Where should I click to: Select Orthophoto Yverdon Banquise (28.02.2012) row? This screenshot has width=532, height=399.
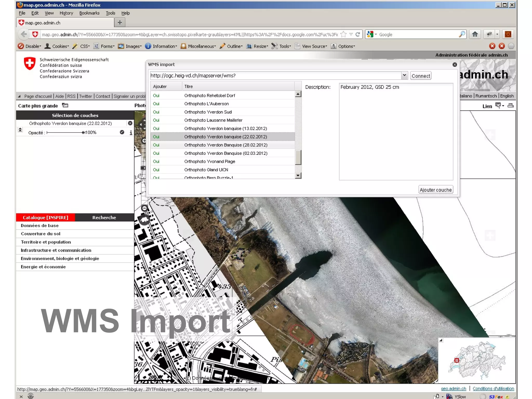tap(223, 145)
